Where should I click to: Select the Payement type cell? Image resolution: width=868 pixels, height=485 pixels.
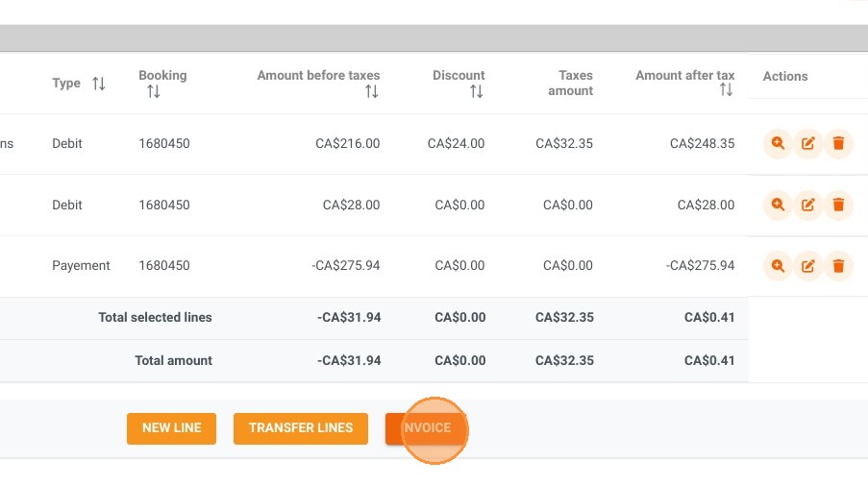[x=81, y=265]
